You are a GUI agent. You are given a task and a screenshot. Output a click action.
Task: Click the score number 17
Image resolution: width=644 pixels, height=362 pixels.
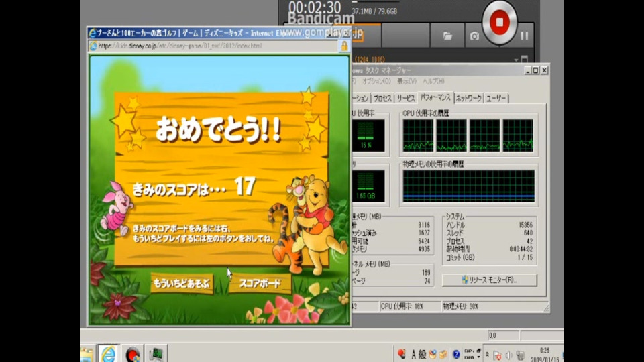click(246, 187)
